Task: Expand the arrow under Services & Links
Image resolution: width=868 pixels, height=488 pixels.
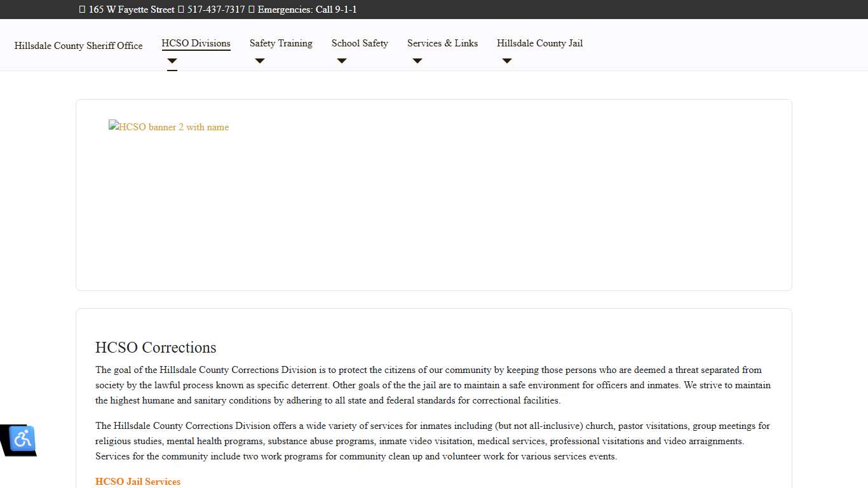Action: coord(417,61)
